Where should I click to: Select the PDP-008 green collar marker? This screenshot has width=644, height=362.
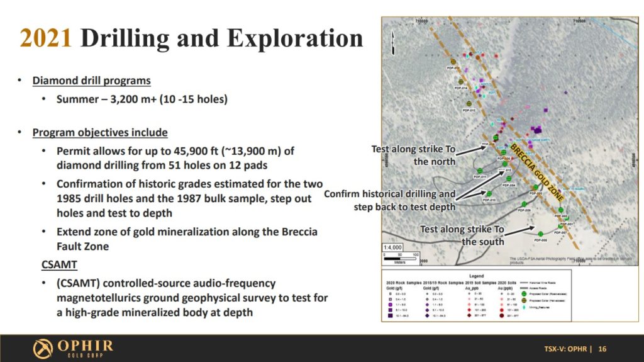click(x=540, y=234)
